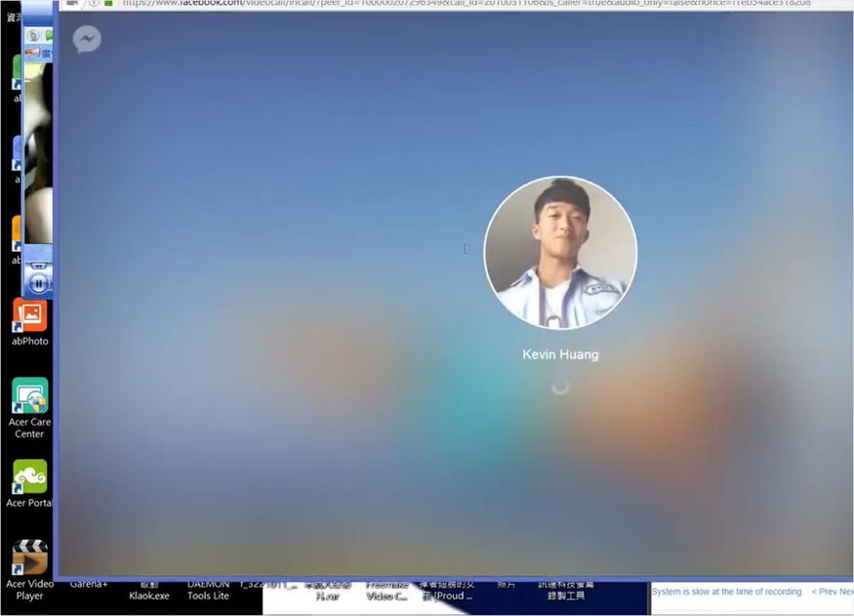
Task: Open the Acer Portal desktop shortcut
Action: (30, 483)
